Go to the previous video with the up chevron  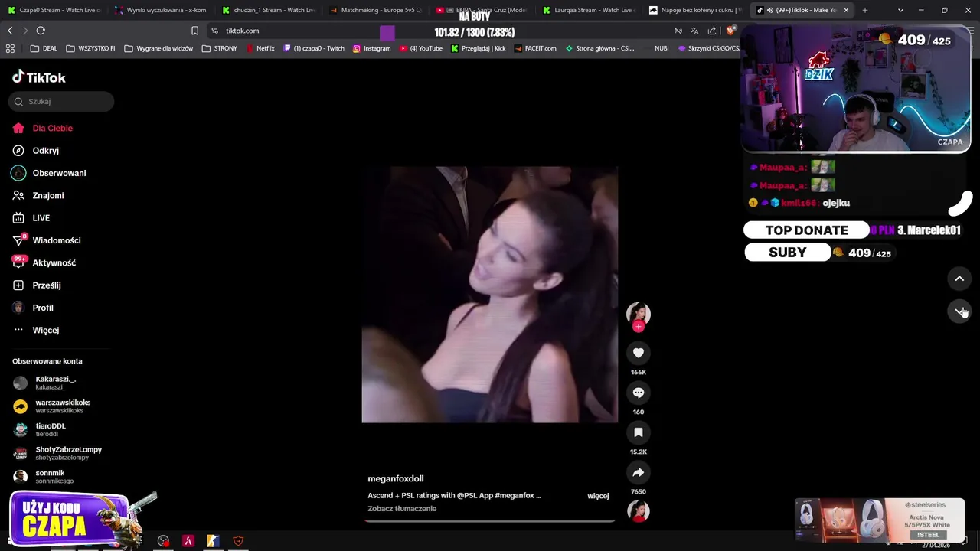pyautogui.click(x=959, y=279)
